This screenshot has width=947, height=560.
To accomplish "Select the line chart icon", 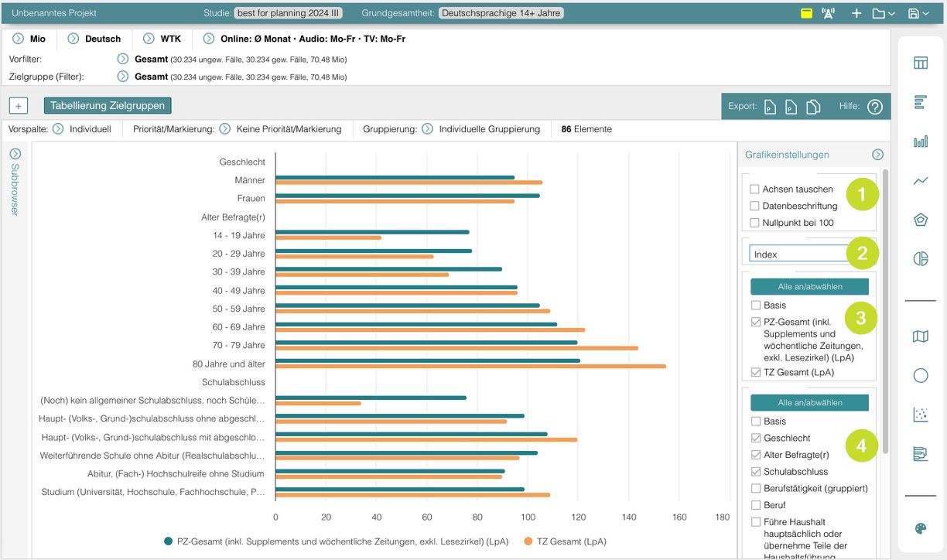I will [920, 181].
